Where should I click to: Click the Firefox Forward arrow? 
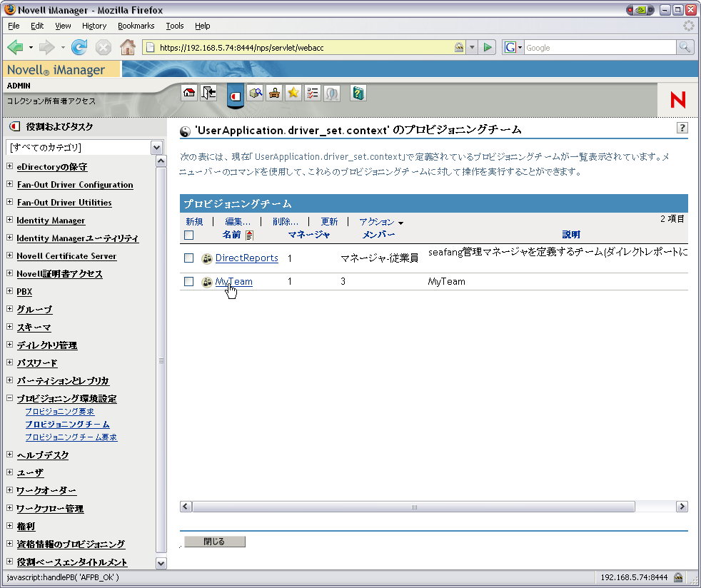46,47
